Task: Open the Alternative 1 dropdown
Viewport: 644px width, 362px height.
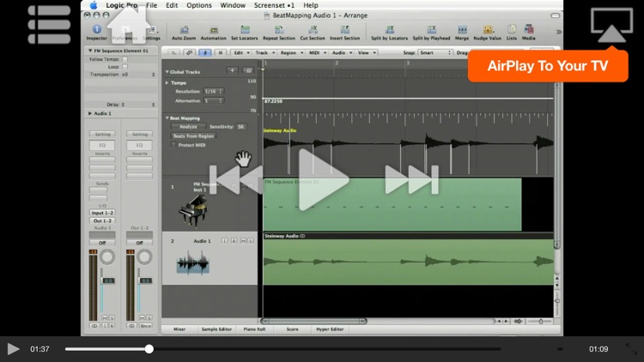Action: coord(213,100)
